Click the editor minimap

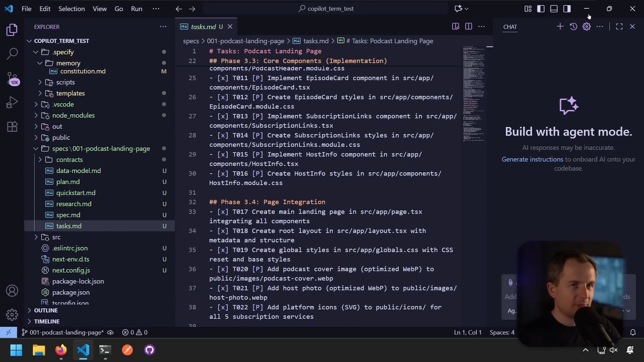474,94
